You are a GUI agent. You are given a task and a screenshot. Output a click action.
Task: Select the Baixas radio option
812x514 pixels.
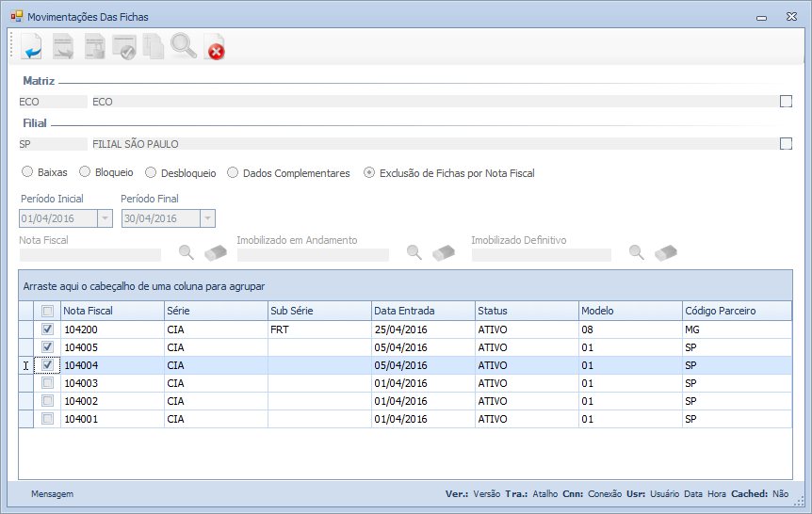(x=27, y=173)
